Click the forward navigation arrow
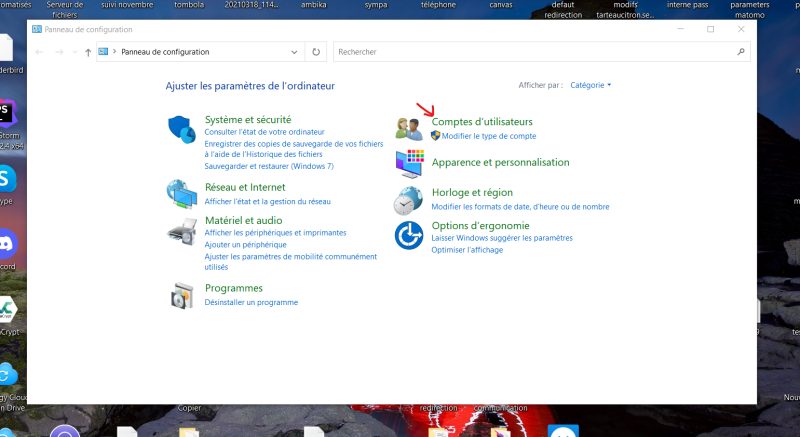The image size is (800, 437). 59,52
